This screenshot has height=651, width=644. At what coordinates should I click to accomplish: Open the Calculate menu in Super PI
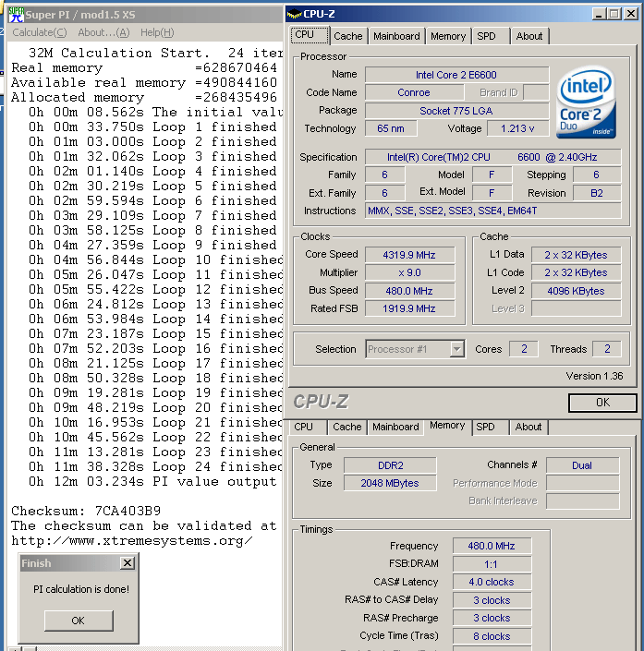point(40,32)
